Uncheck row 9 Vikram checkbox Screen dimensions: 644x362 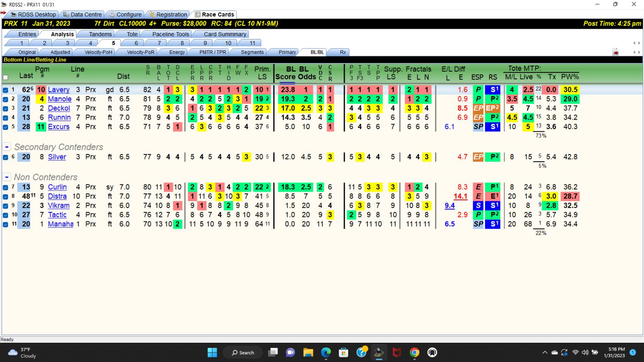click(x=6, y=206)
